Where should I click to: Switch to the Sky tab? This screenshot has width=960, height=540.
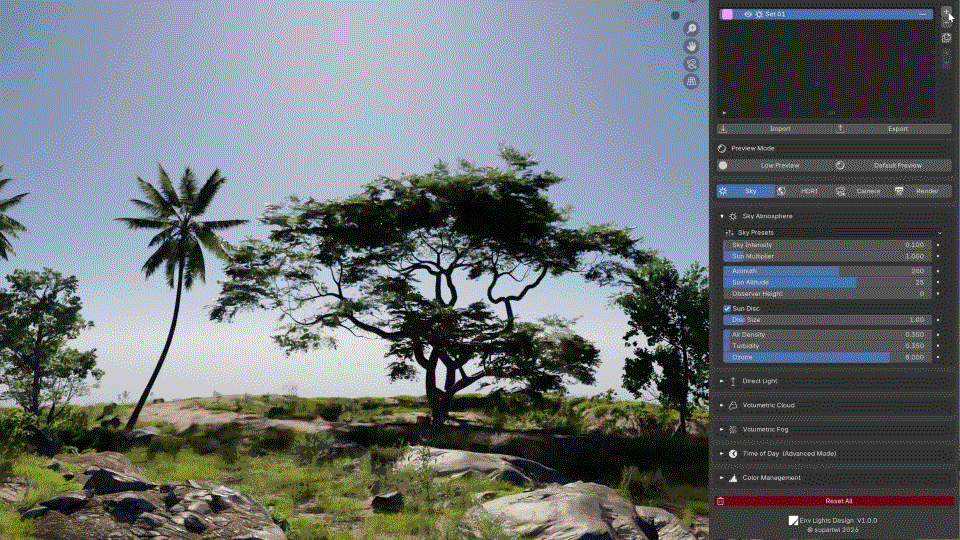[x=746, y=191]
